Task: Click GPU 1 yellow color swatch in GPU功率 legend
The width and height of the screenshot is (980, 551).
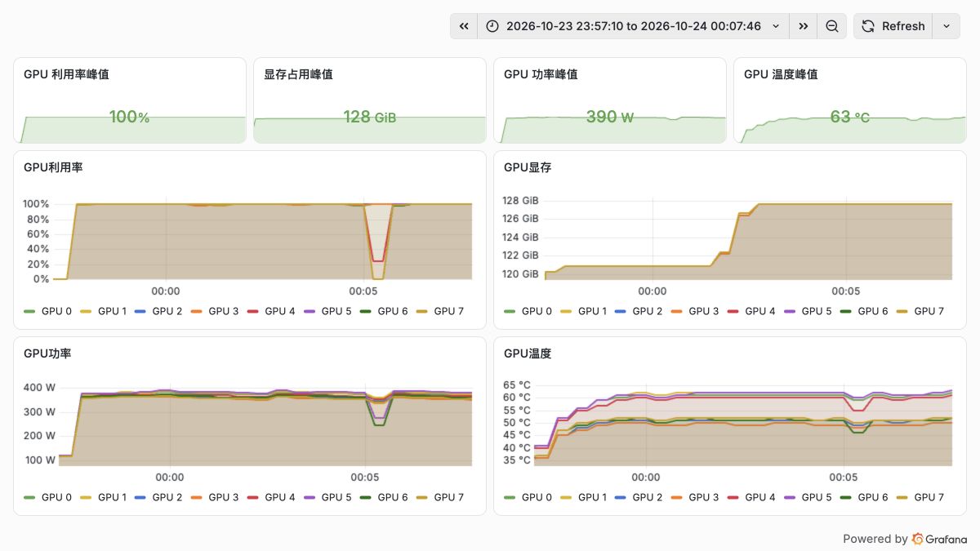Action: (x=86, y=497)
